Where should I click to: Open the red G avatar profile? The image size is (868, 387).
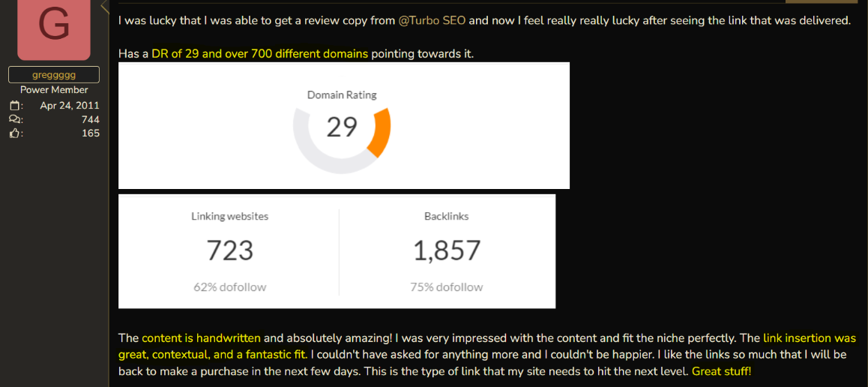click(54, 28)
